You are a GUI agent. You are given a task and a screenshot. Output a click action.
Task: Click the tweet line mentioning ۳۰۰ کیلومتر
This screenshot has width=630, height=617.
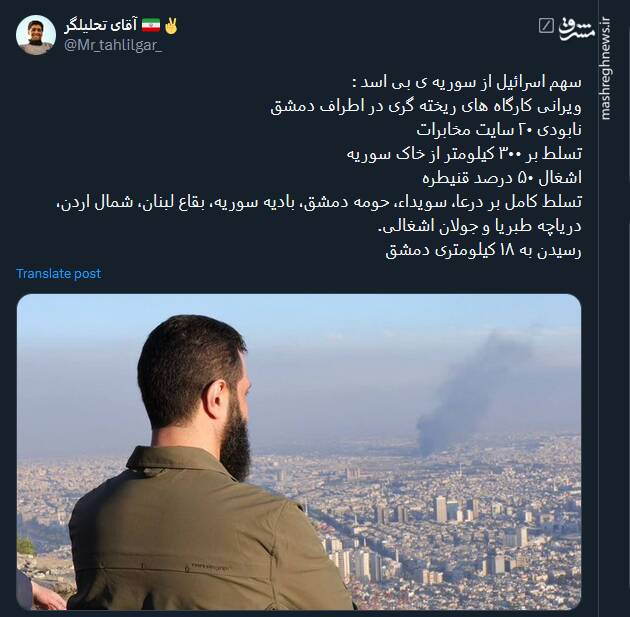(464, 154)
